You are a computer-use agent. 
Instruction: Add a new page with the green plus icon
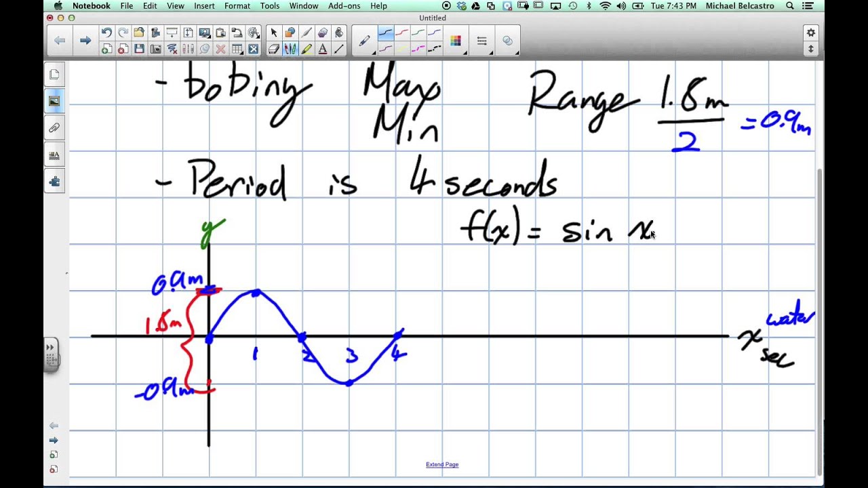pyautogui.click(x=106, y=49)
